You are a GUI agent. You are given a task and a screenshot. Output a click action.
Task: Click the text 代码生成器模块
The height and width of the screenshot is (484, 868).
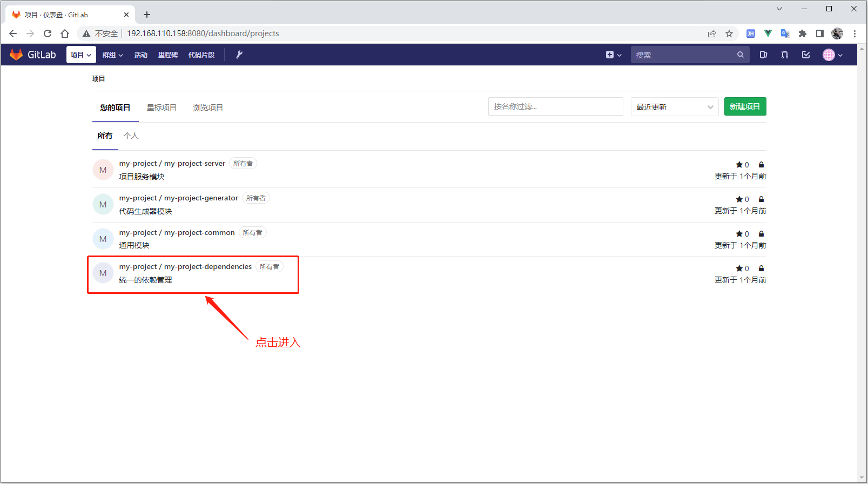click(x=146, y=211)
